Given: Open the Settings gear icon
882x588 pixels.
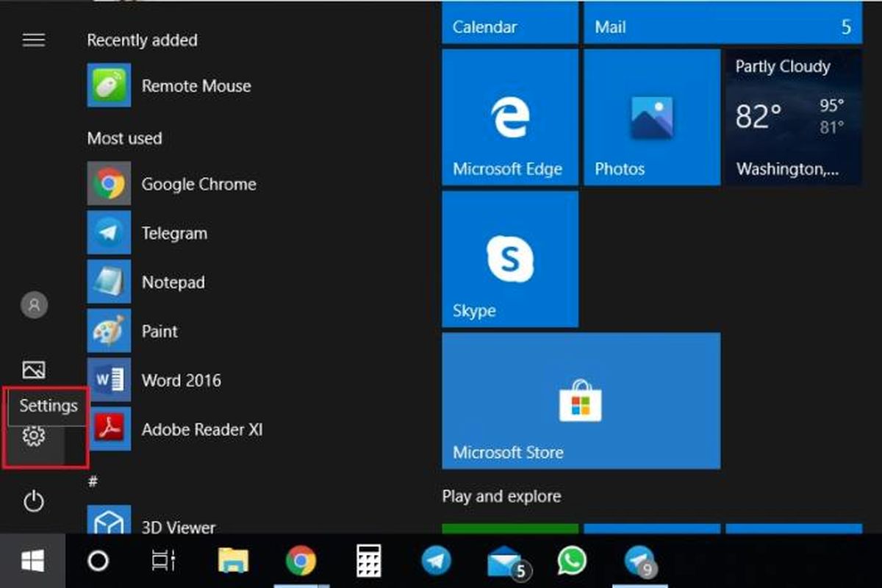Looking at the screenshot, I should (34, 437).
